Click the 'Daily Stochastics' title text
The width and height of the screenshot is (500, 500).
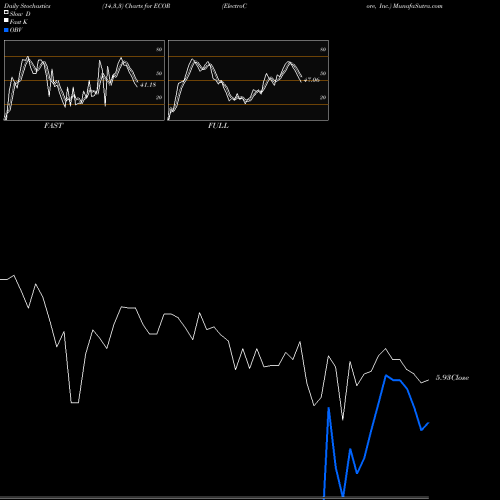(x=27, y=6)
